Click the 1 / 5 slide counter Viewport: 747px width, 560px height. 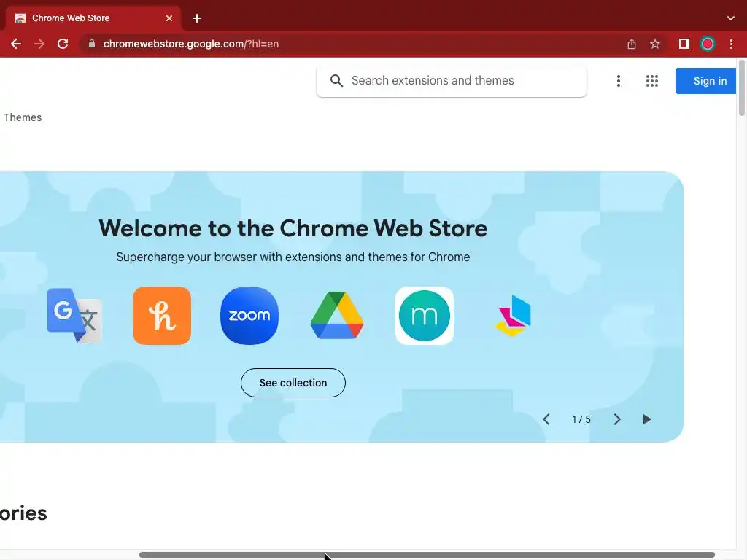pyautogui.click(x=581, y=419)
